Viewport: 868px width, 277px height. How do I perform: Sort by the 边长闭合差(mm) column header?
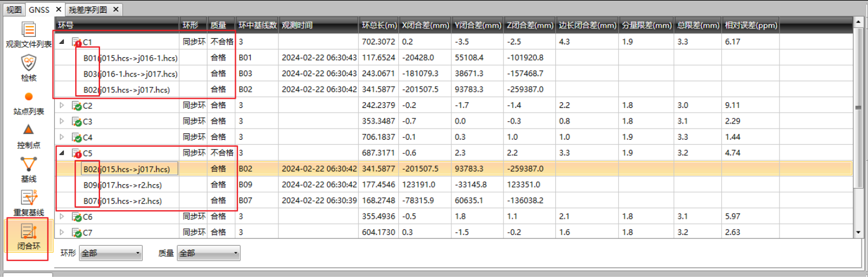pos(588,25)
